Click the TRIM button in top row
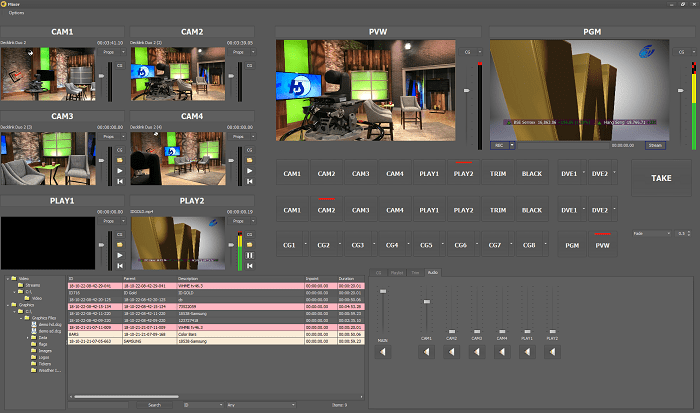Image resolution: width=700 pixels, height=413 pixels. pos(498,174)
